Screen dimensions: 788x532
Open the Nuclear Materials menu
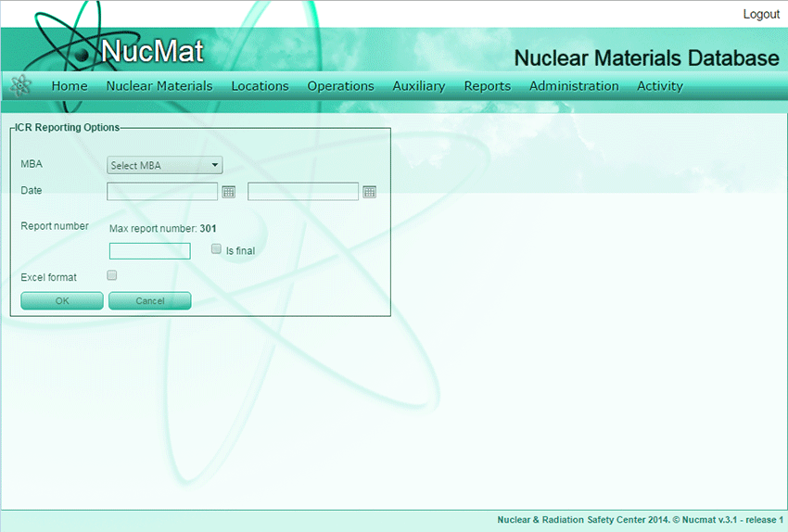pyautogui.click(x=159, y=86)
